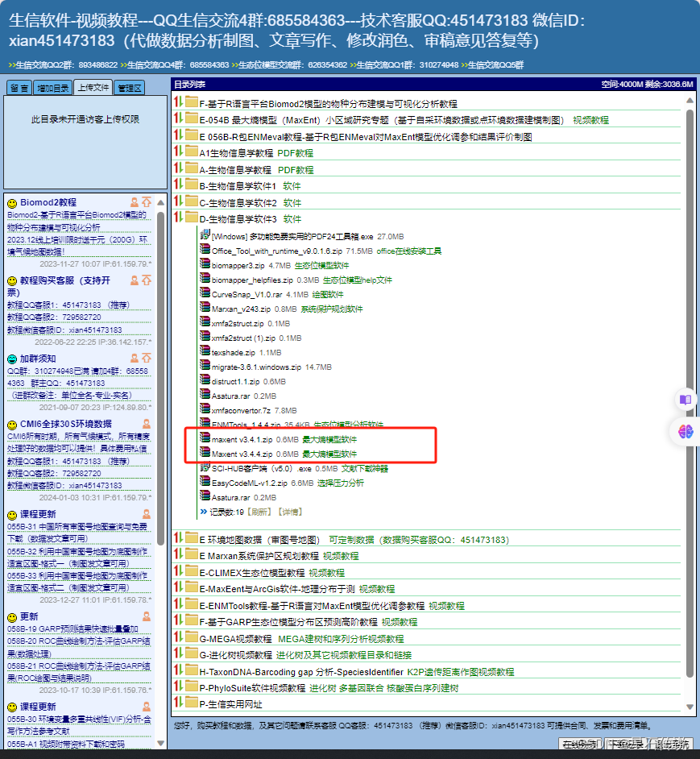Download xmfa2struct (1).zip file
The height and width of the screenshot is (759, 700).
click(243, 338)
